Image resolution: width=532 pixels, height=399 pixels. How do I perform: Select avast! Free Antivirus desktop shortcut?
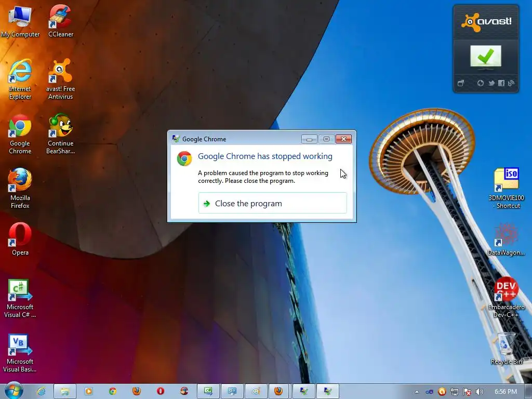point(60,79)
